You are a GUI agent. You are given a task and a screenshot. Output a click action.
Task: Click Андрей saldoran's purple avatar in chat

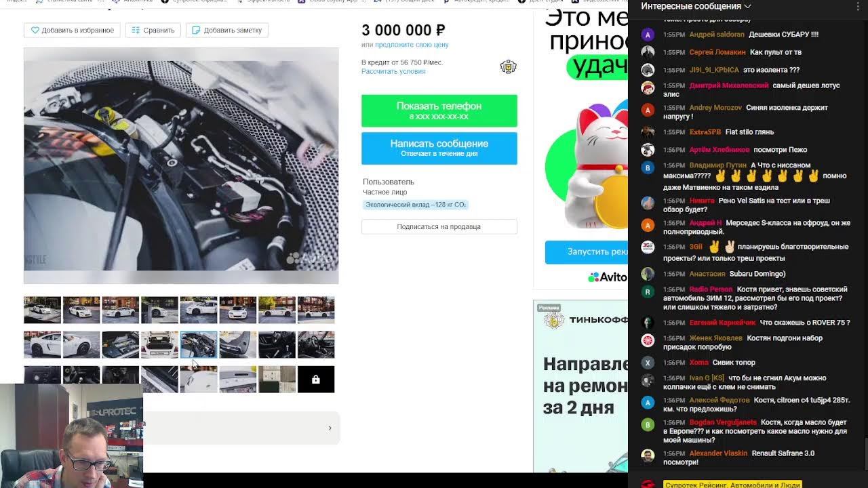648,35
